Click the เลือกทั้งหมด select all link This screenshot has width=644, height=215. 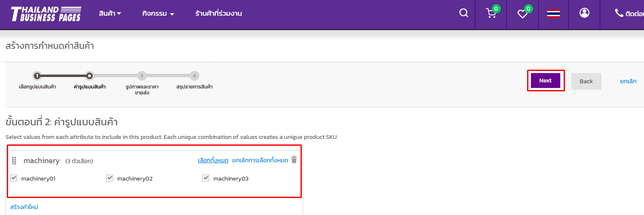click(213, 160)
